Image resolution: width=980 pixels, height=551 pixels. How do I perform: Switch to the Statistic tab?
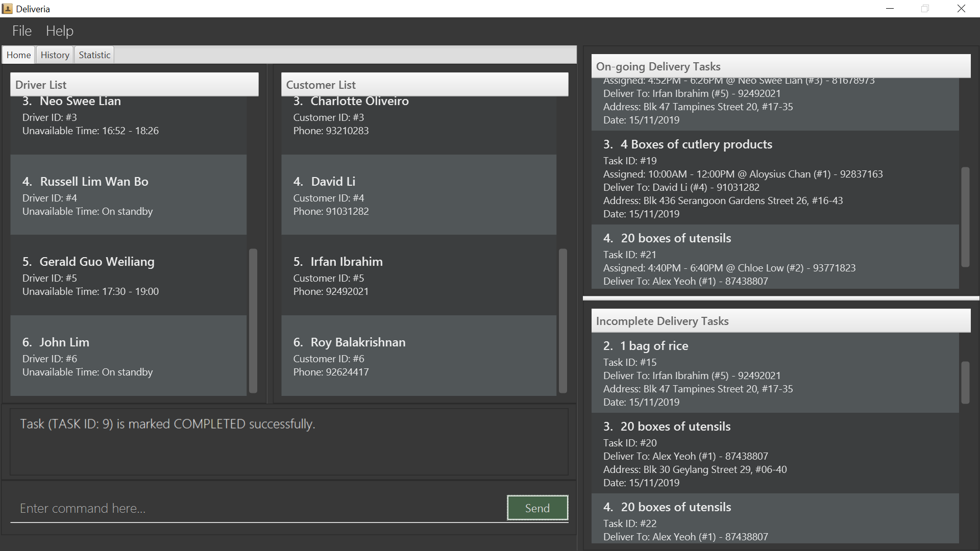coord(94,55)
